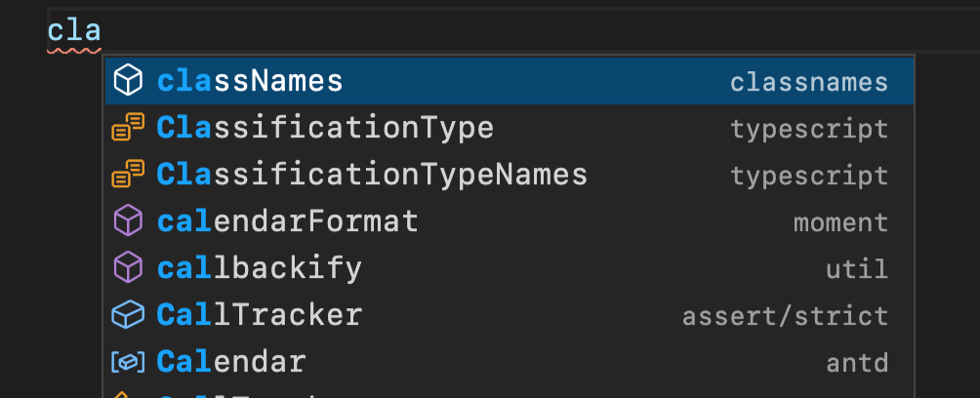Viewport: 980px width, 398px height.
Task: Accept the callbackify completion
Action: point(259,268)
